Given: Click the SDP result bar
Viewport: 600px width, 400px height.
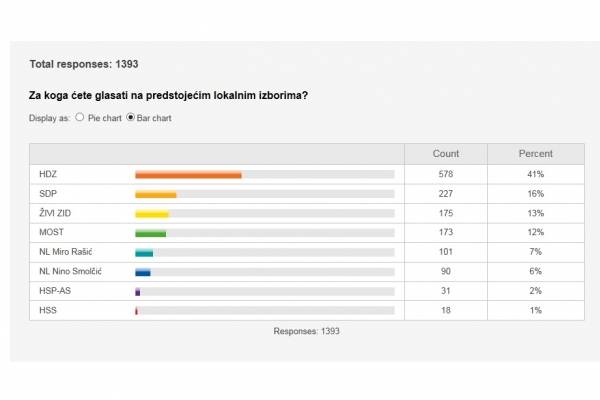Looking at the screenshot, I should 155,194.
